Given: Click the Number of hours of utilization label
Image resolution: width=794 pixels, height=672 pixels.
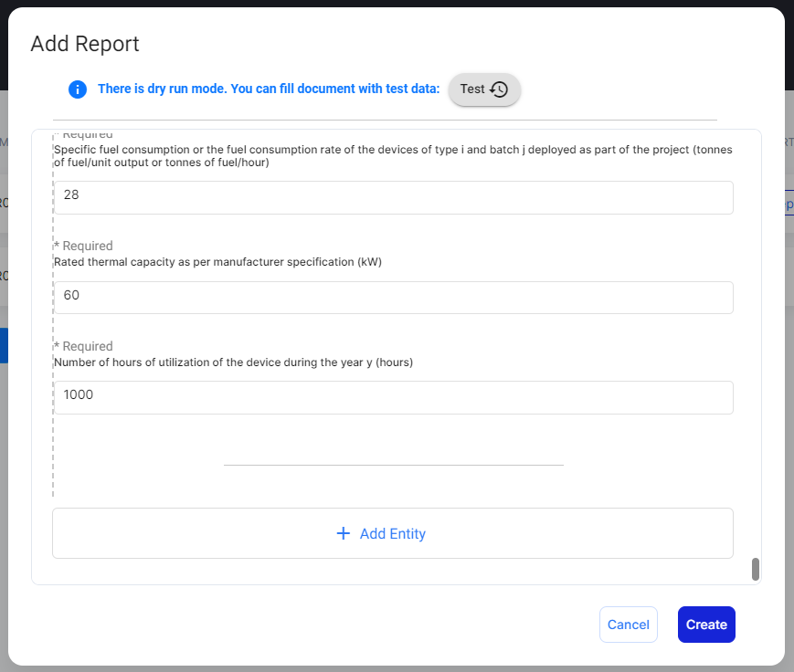Looking at the screenshot, I should click(x=233, y=362).
